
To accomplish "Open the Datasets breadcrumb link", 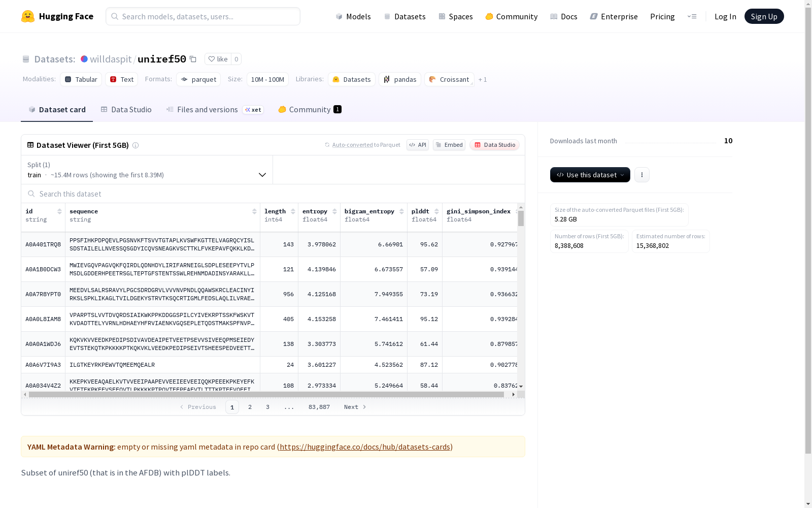I will point(54,59).
